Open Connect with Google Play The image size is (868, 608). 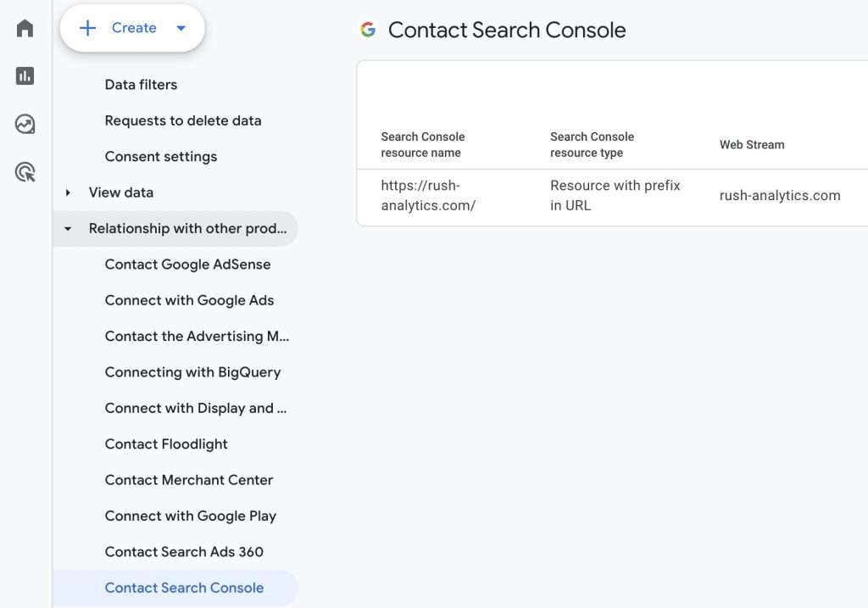point(191,516)
